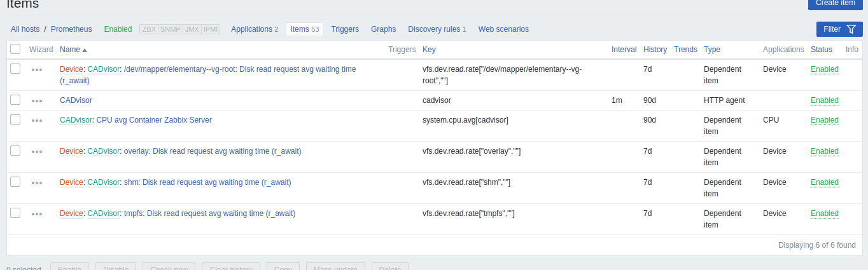Sort items by Key column header
This screenshot has width=868, height=270.
point(429,50)
